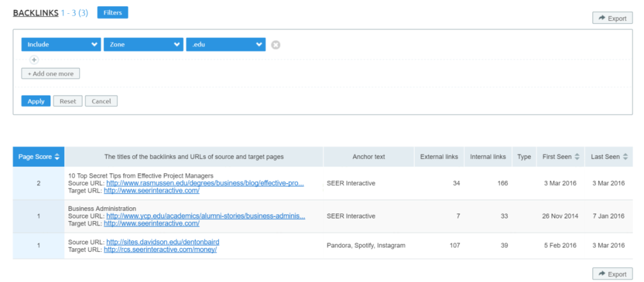The height and width of the screenshot is (282, 644).
Task: Apply the current filters
Action: click(36, 101)
